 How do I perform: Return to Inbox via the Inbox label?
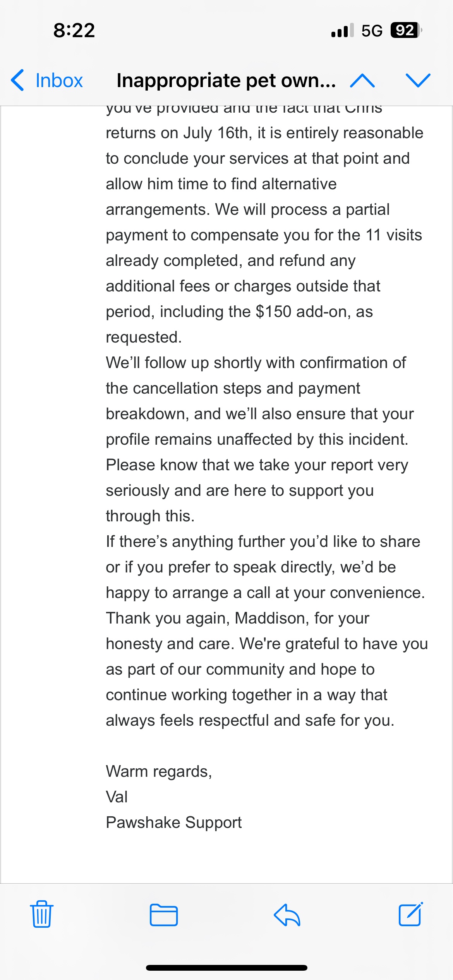pyautogui.click(x=59, y=81)
